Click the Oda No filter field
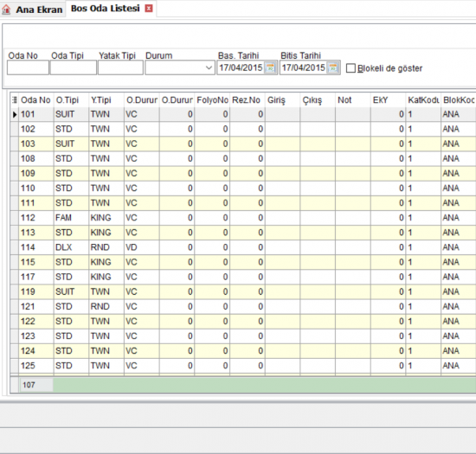 pos(28,67)
